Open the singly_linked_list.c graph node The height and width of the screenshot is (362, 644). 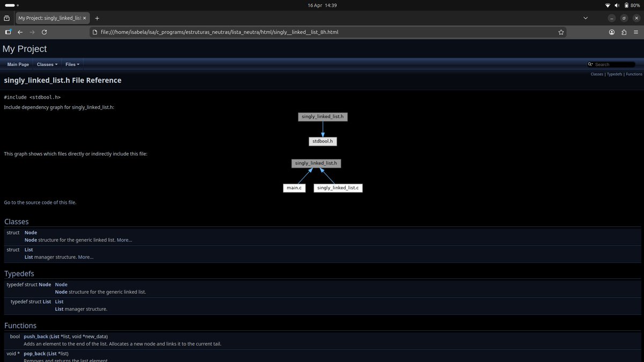[338, 188]
